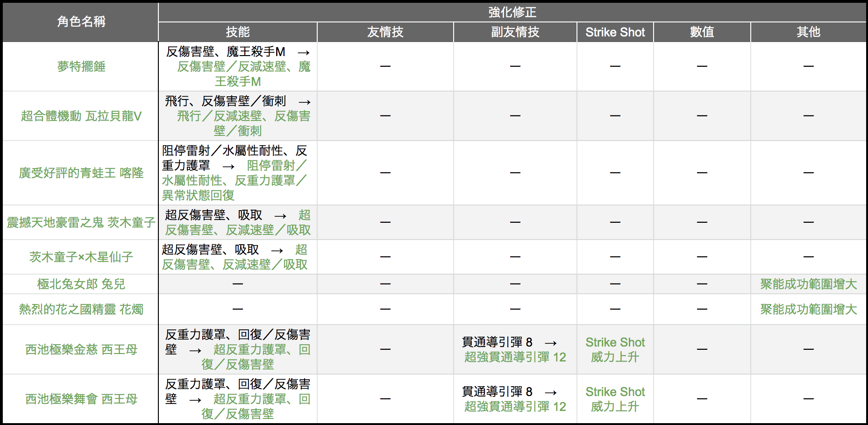Click 聚能成功範圍增大 in the 花燭 row
Screen dimensions: 868x425
pyautogui.click(x=809, y=310)
